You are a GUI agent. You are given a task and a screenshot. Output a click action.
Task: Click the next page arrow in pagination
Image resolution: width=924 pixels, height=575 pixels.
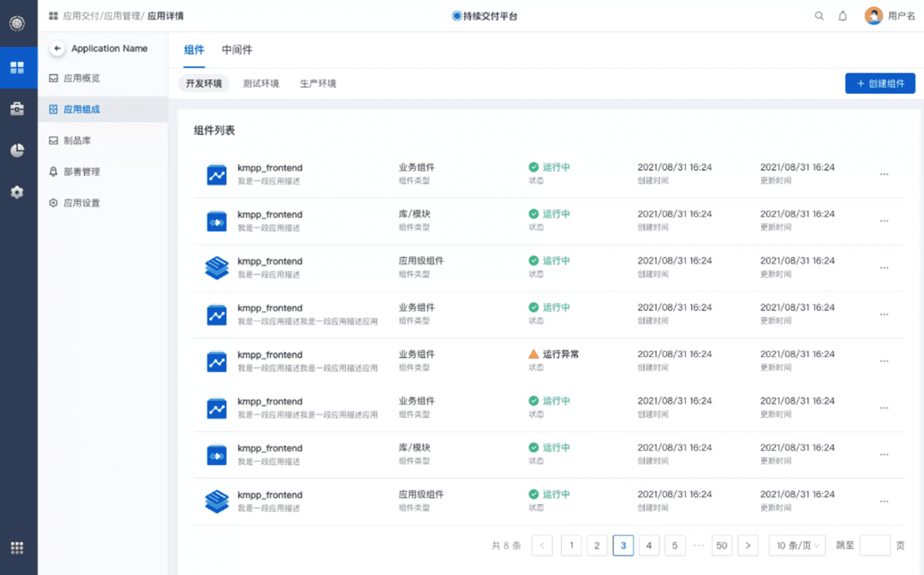pyautogui.click(x=748, y=545)
